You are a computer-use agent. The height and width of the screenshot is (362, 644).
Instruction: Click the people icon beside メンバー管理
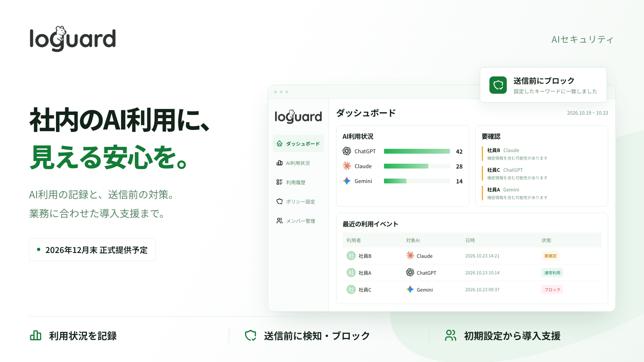pyautogui.click(x=279, y=221)
